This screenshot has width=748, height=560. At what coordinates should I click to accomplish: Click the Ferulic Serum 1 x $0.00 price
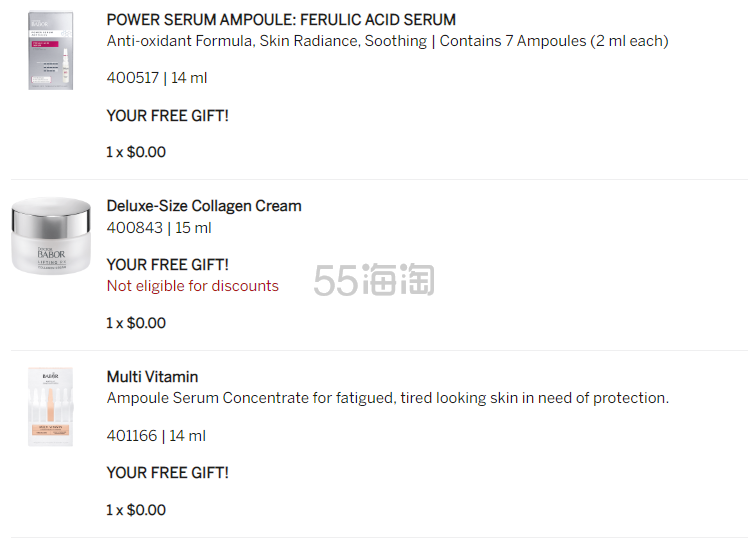(x=136, y=152)
